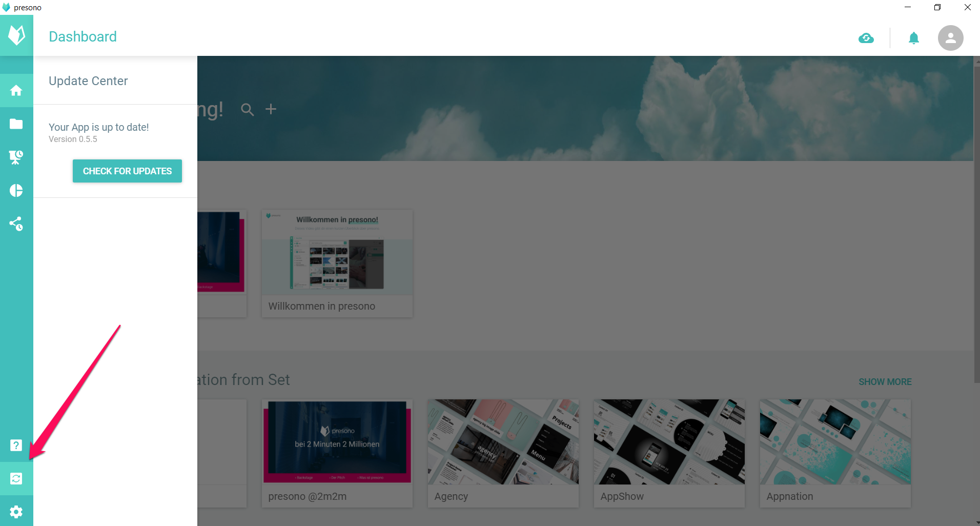Open the Home dashboard icon
The height and width of the screenshot is (526, 980).
pos(16,90)
